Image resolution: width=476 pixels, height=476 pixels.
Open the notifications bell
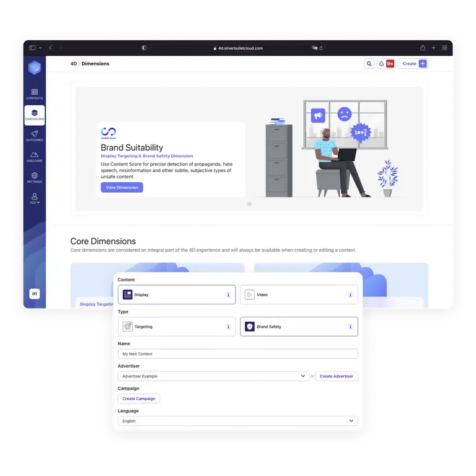point(381,64)
